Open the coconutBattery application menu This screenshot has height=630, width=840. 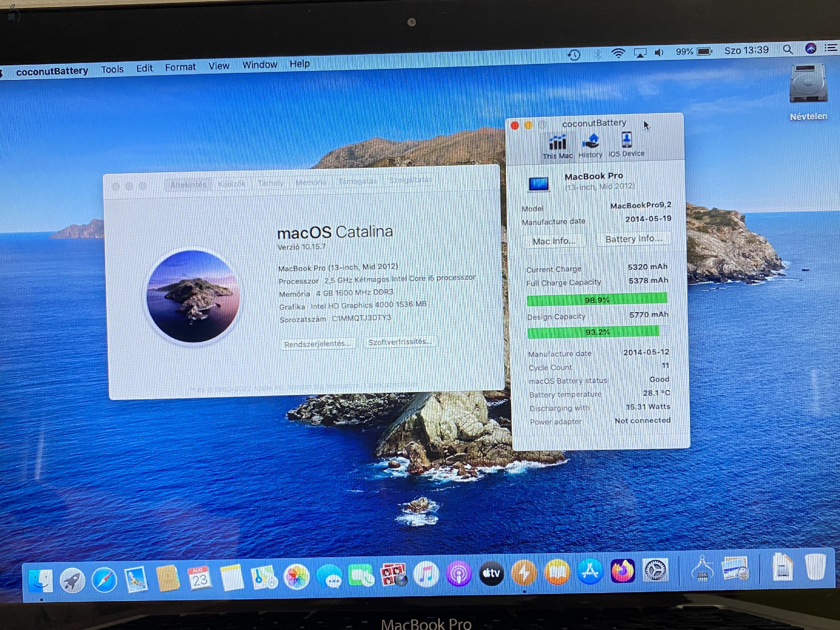point(52,71)
